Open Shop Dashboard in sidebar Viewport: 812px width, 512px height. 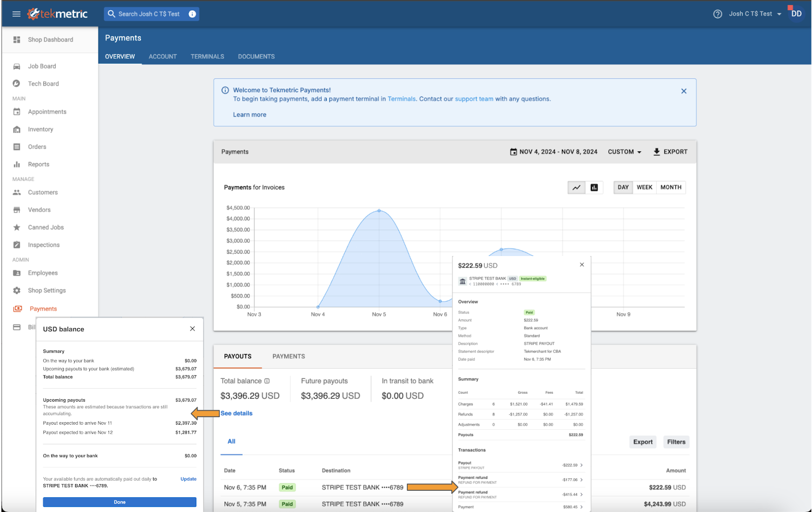click(50, 40)
